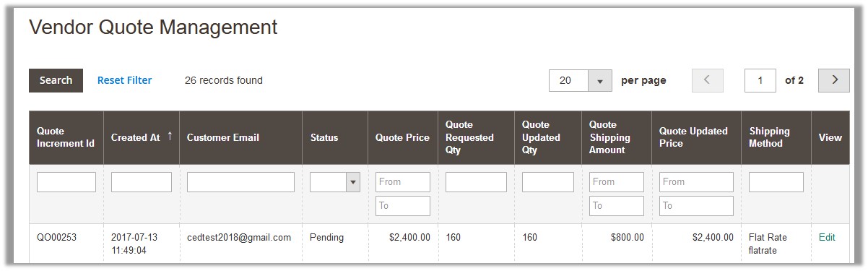Image resolution: width=868 pixels, height=271 pixels.
Task: Click the Reset Filter link
Action: pyautogui.click(x=125, y=80)
